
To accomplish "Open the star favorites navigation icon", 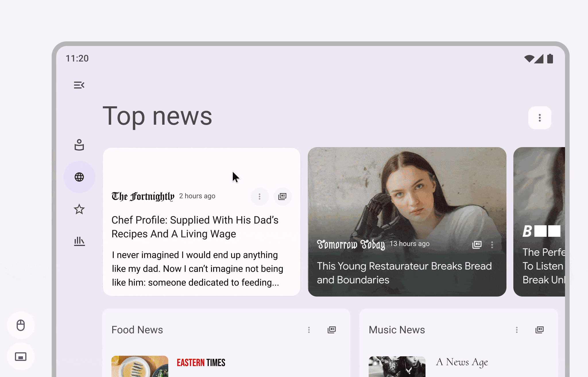I will coord(79,209).
